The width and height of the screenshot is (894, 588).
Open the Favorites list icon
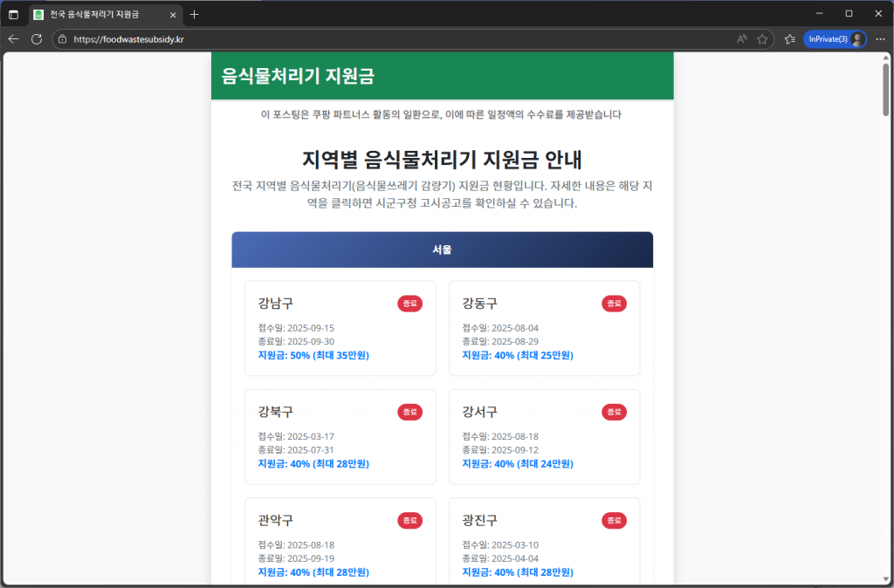click(x=789, y=39)
